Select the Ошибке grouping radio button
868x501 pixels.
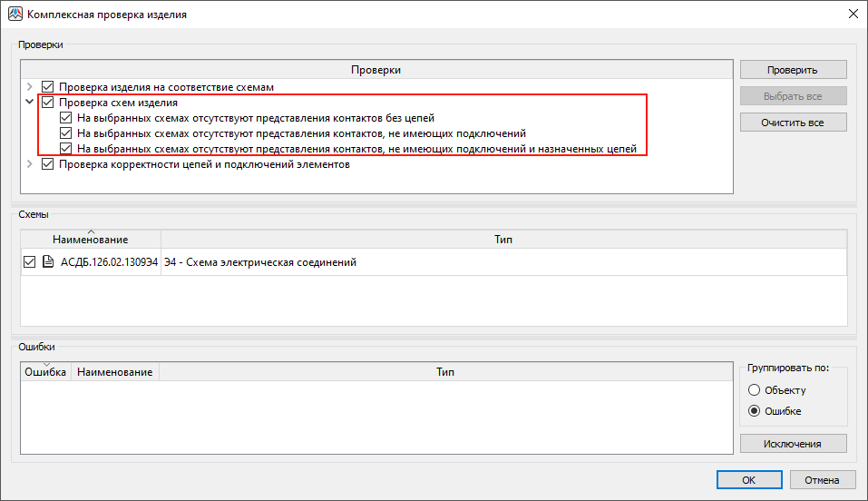click(x=755, y=411)
